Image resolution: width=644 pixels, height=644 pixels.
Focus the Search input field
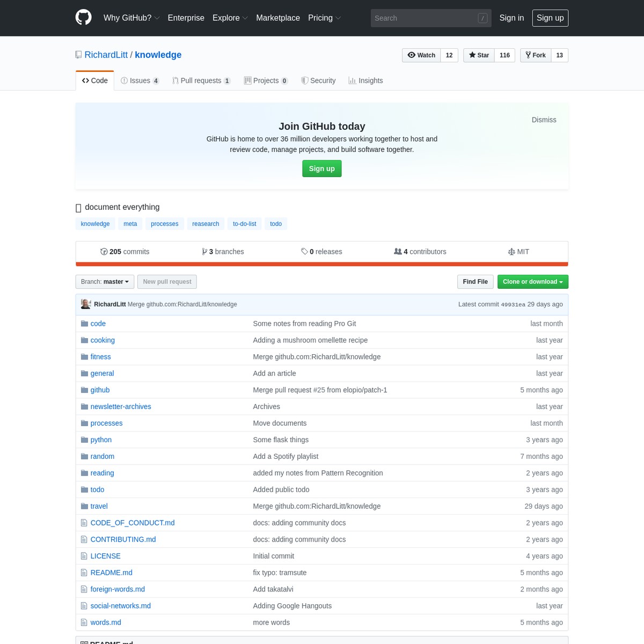(431, 18)
